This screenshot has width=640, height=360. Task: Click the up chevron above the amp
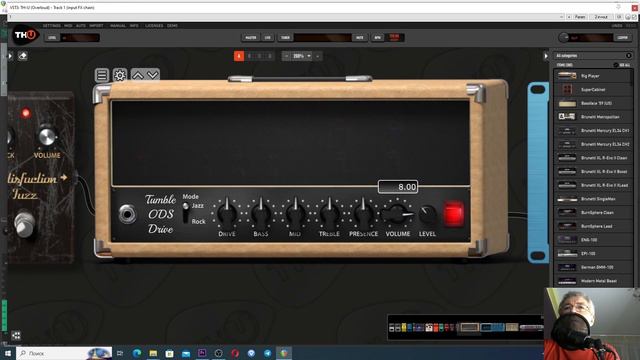tap(138, 76)
